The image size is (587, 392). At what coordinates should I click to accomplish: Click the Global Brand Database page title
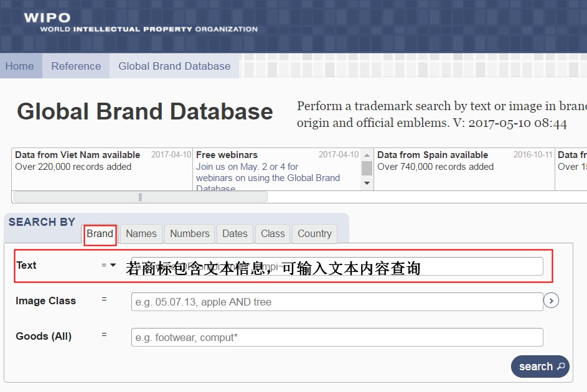pos(145,112)
